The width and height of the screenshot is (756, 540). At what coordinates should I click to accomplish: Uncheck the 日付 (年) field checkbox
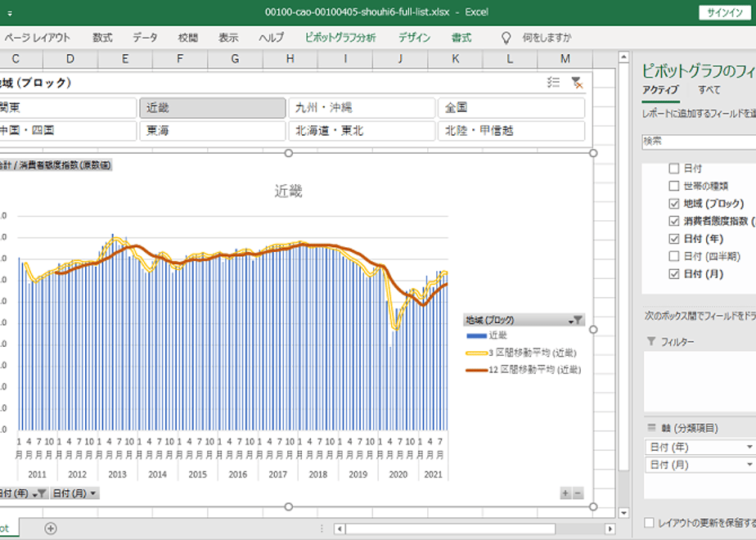pyautogui.click(x=674, y=239)
